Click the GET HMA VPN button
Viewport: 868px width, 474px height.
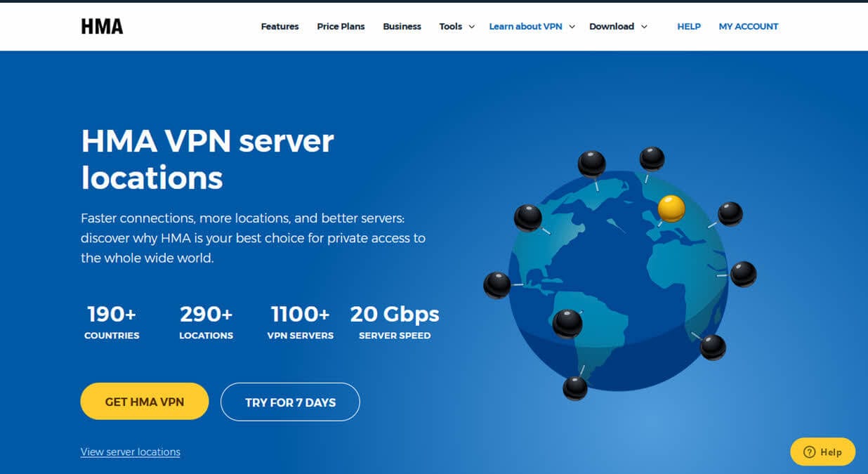point(145,402)
